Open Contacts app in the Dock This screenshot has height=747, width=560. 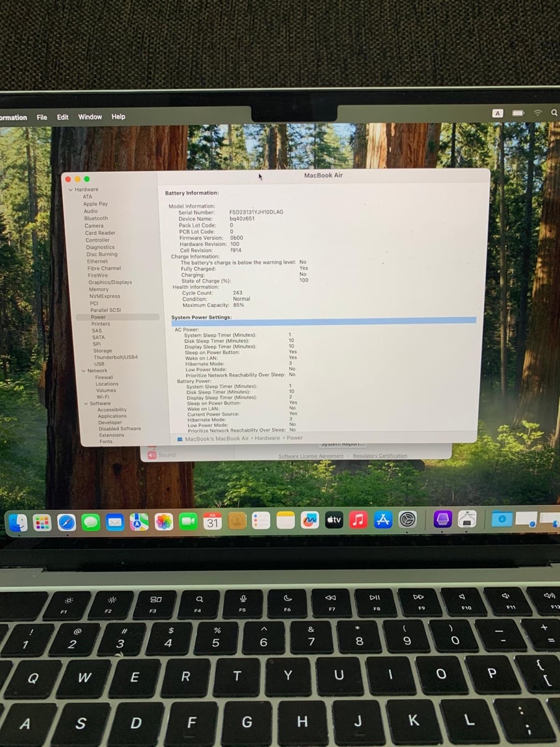(237, 521)
